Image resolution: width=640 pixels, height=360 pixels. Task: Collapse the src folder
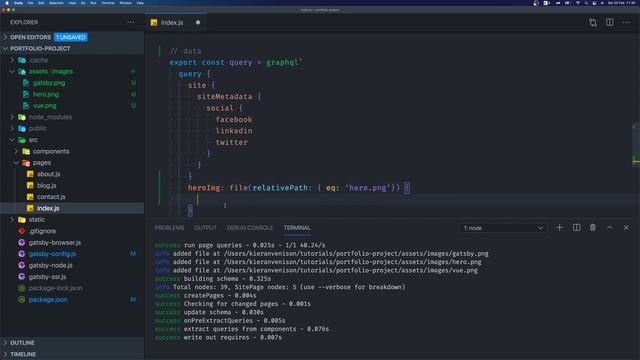12,140
